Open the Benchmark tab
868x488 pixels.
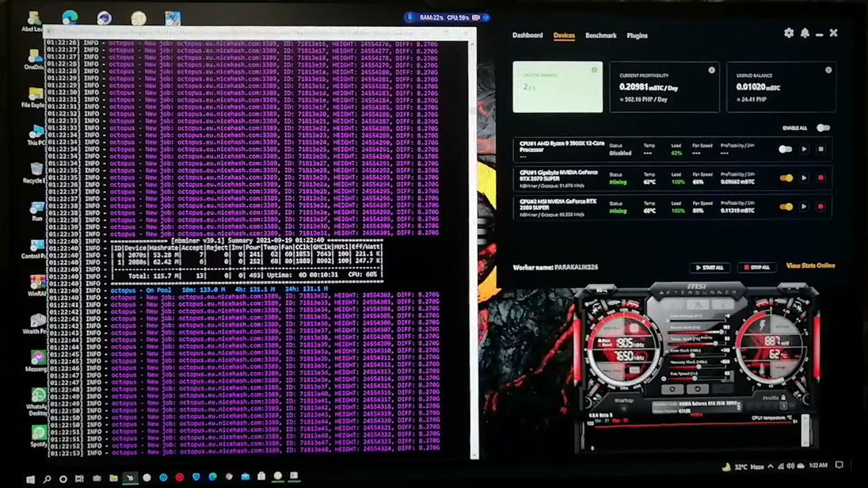[x=601, y=35]
